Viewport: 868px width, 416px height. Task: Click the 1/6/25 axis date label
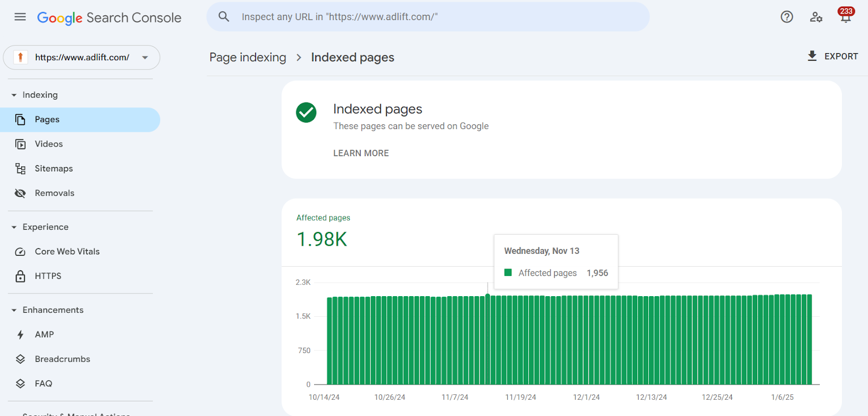(782, 397)
